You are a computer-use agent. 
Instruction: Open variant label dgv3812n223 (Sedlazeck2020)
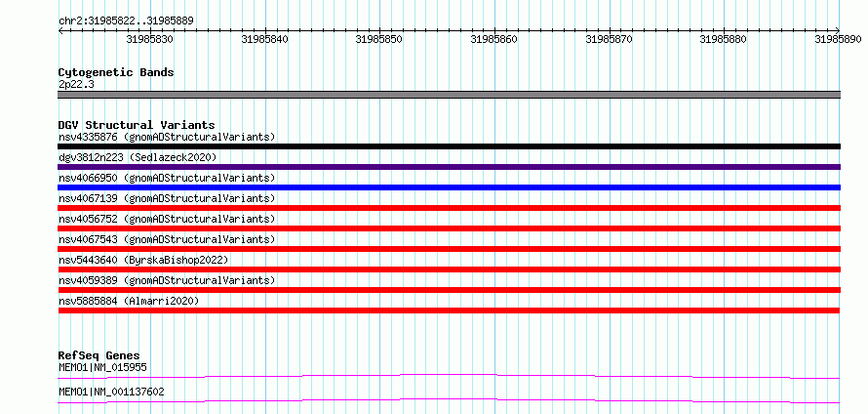point(138,157)
